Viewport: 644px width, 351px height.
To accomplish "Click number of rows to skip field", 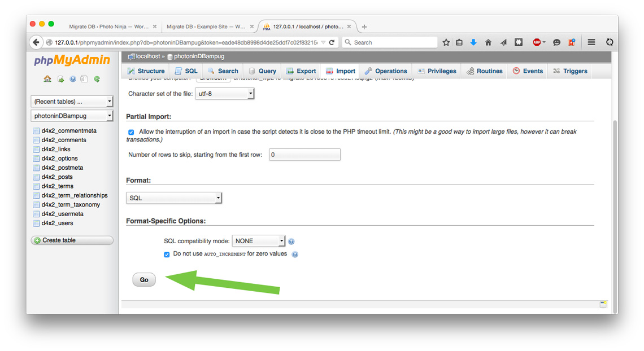I will (304, 155).
